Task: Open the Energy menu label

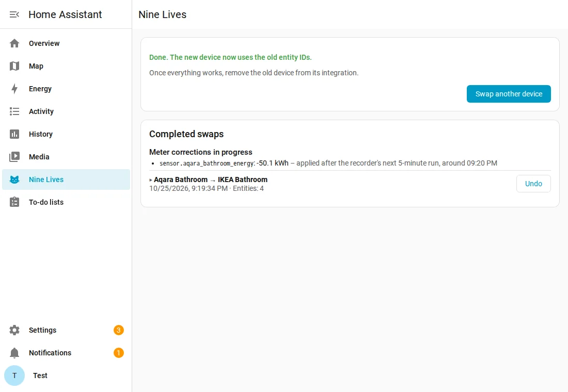Action: pyautogui.click(x=40, y=89)
